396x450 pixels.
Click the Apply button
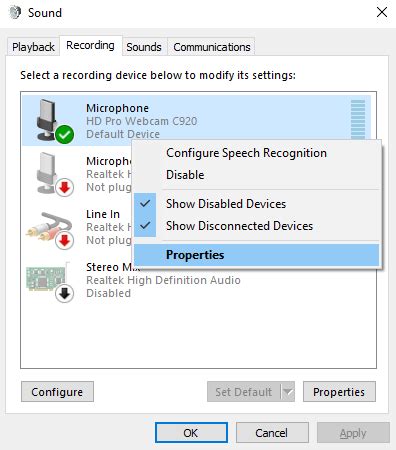[x=353, y=433]
